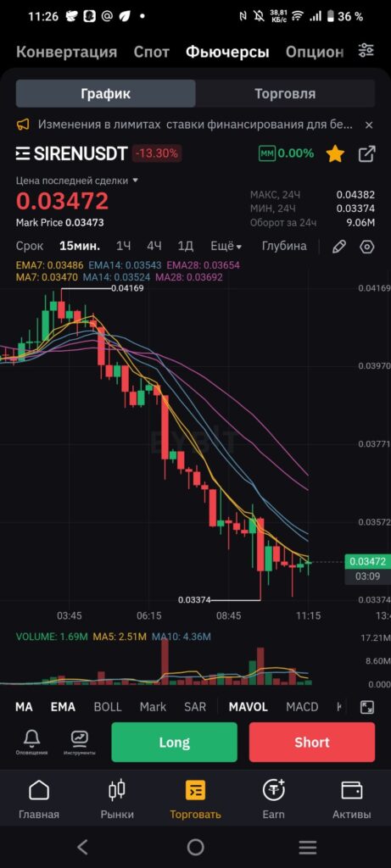Select the drawing pencil tool
The width and height of the screenshot is (391, 868).
[x=339, y=247]
